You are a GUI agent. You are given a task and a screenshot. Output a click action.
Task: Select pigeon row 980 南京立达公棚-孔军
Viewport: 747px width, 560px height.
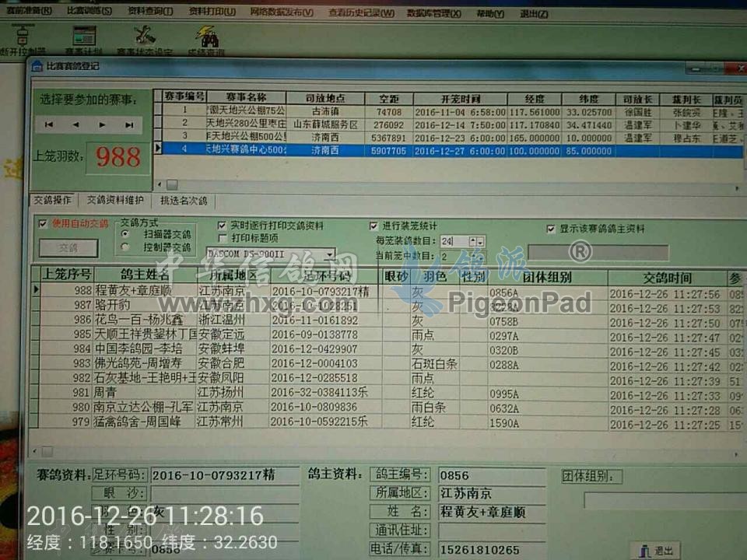(388, 408)
